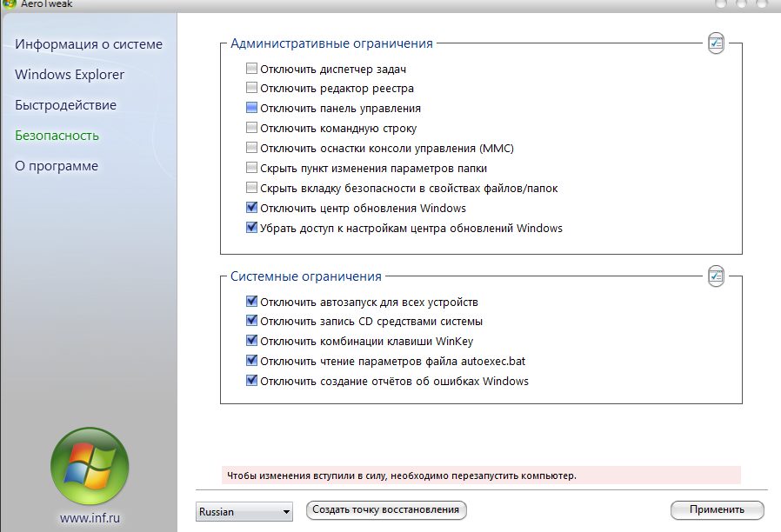
Task: Click the Windows logo orb in the sidebar
Action: pyautogui.click(x=90, y=466)
